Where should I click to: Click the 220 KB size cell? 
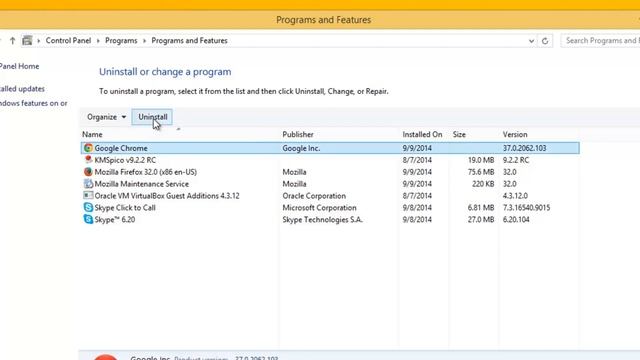[x=483, y=184]
